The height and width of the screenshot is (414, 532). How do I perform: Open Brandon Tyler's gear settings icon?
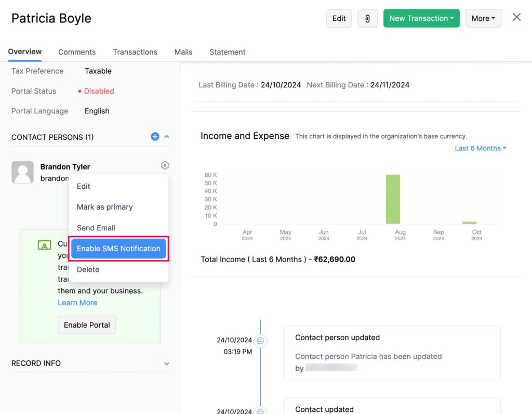(x=165, y=165)
